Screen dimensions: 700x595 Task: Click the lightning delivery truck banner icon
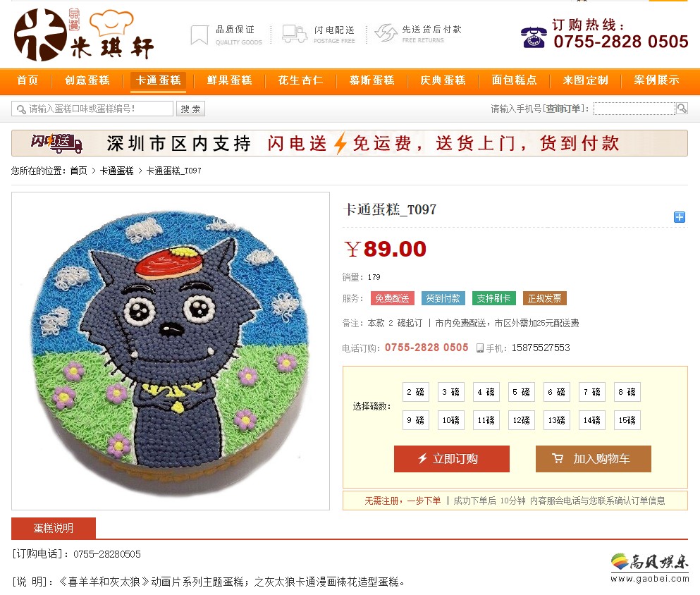56,143
